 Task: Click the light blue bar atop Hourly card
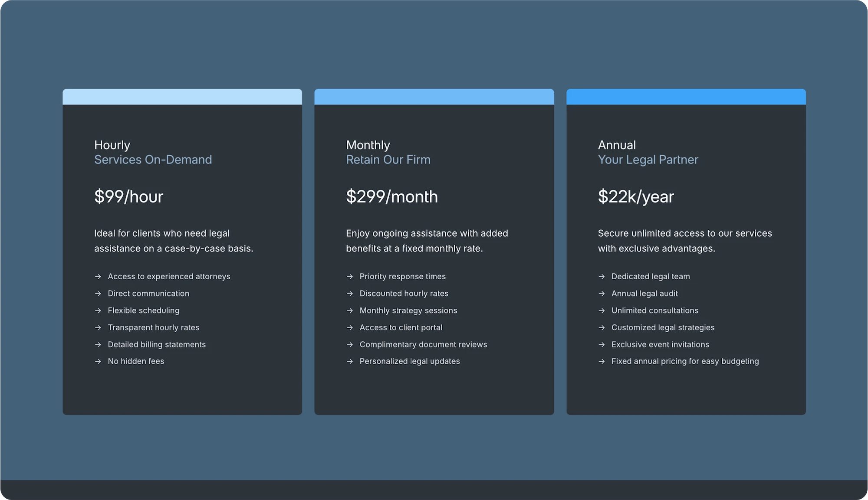[182, 97]
